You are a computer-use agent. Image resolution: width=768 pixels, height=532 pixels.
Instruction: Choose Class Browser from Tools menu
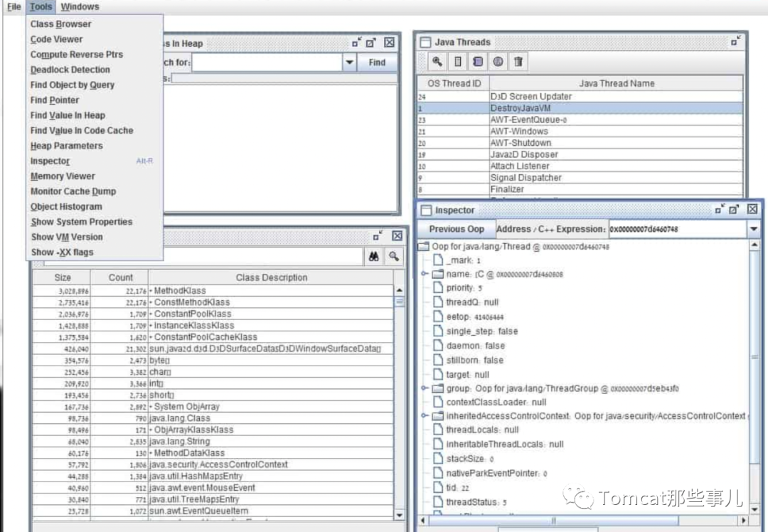[x=60, y=24]
